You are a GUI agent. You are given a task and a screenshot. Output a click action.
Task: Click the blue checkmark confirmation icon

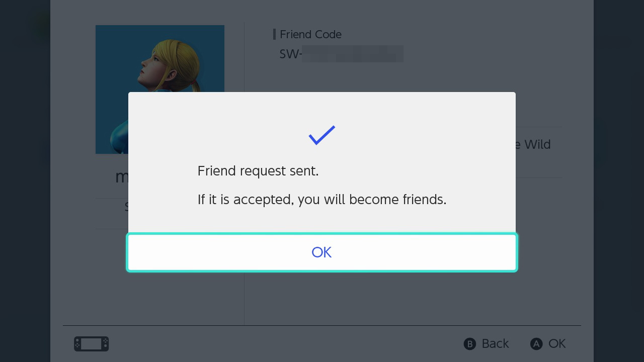point(321,135)
